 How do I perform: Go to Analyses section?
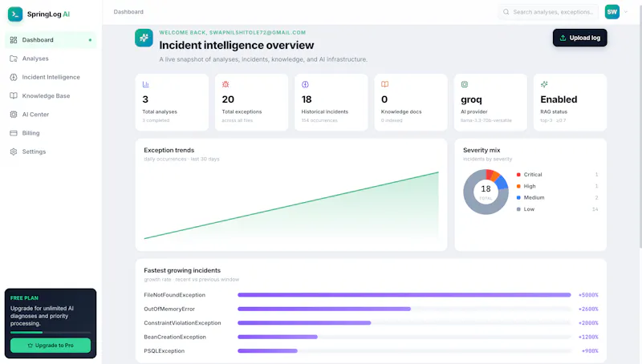click(x=51, y=59)
